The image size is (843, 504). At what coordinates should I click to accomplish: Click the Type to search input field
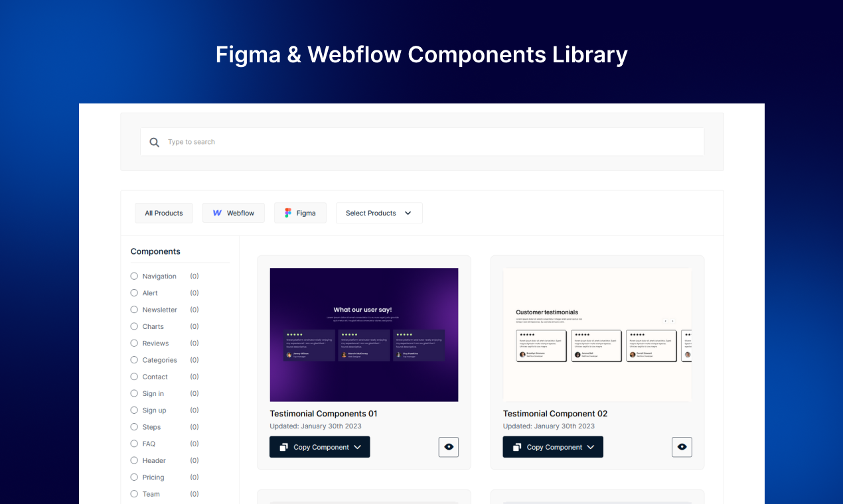(x=422, y=142)
